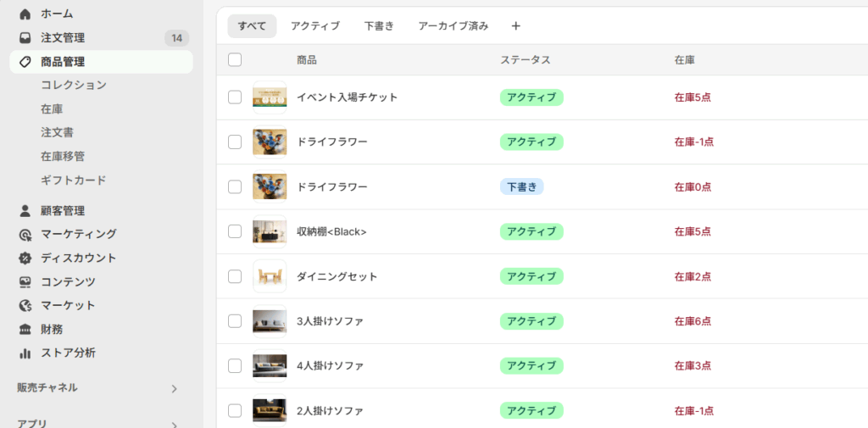Screen dimensions: 868x428
Task: Open the コレクション submenu link
Action: click(x=74, y=86)
